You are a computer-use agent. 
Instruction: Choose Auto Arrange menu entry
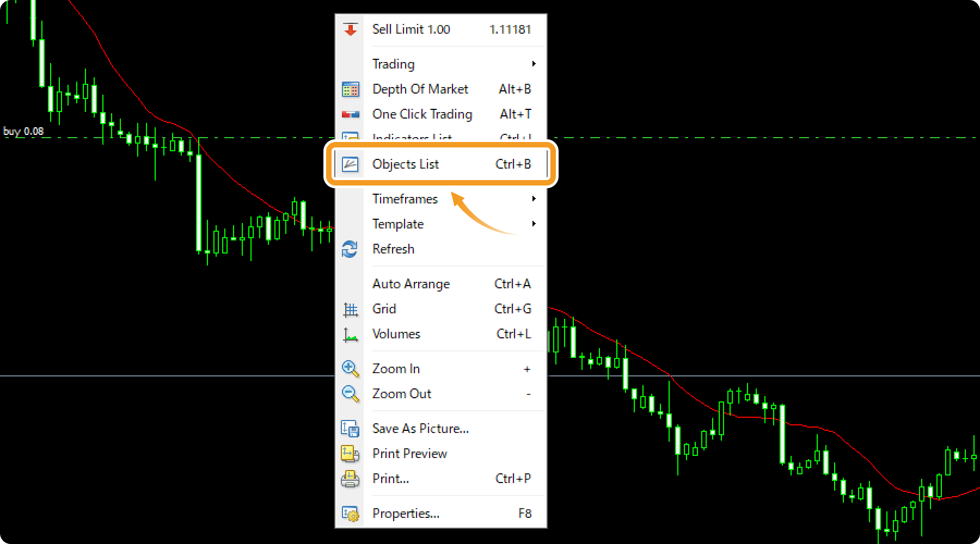click(x=441, y=284)
